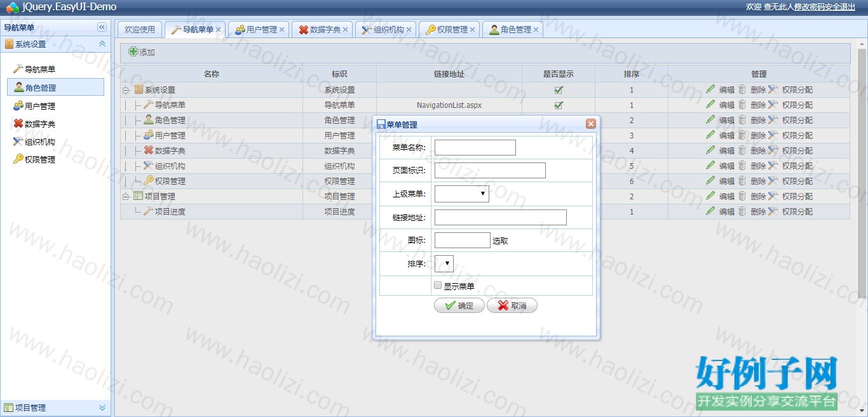This screenshot has width=868, height=417.
Task: Click 数据字典 red X icon in sidebar
Action: [18, 124]
